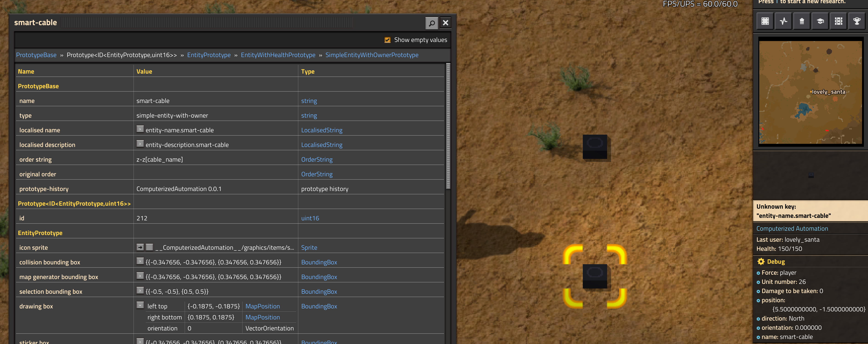868x344 pixels.
Task: Open the Sprite type link for icon sprite
Action: coord(309,248)
